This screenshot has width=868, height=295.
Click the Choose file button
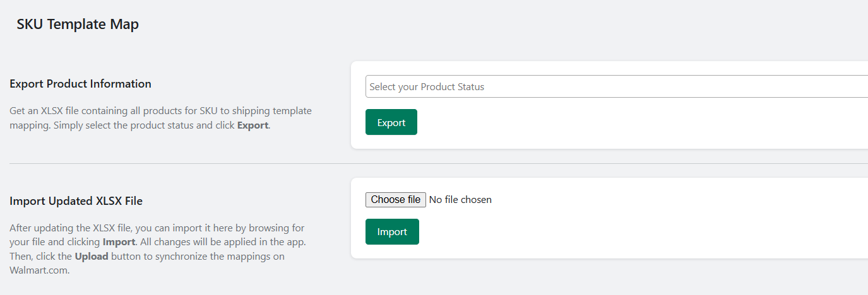click(x=396, y=200)
